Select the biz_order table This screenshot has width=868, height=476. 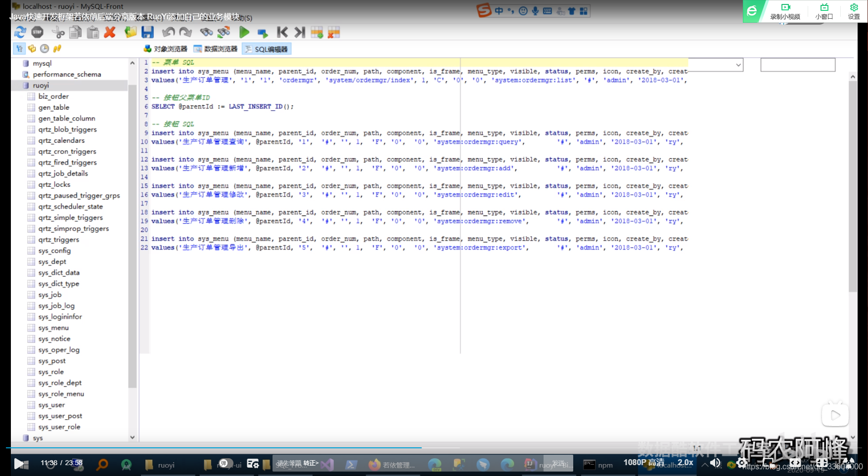point(53,96)
